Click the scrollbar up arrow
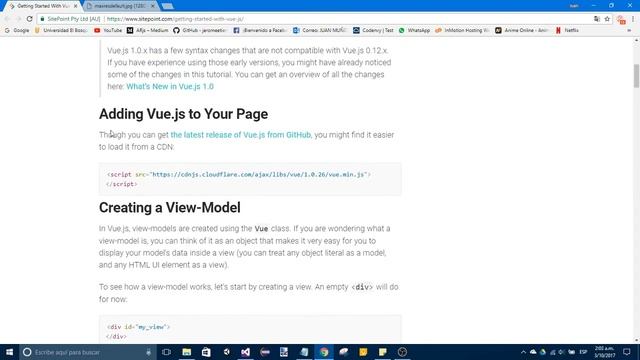 tap(636, 40)
